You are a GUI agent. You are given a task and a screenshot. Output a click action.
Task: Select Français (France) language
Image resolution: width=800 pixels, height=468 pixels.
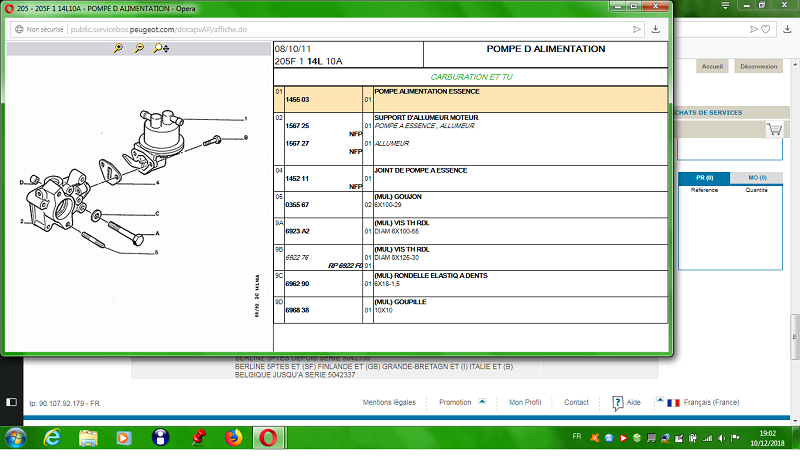[x=711, y=403]
